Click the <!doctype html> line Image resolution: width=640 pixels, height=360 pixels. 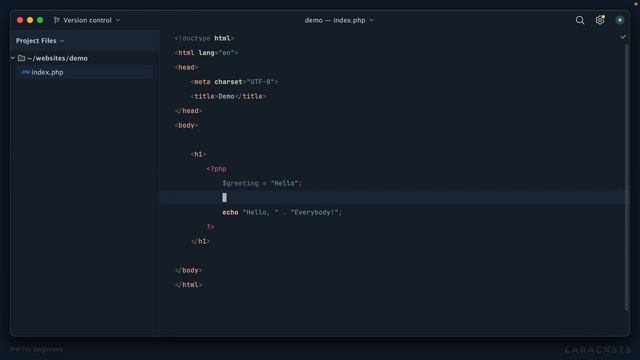pos(204,38)
